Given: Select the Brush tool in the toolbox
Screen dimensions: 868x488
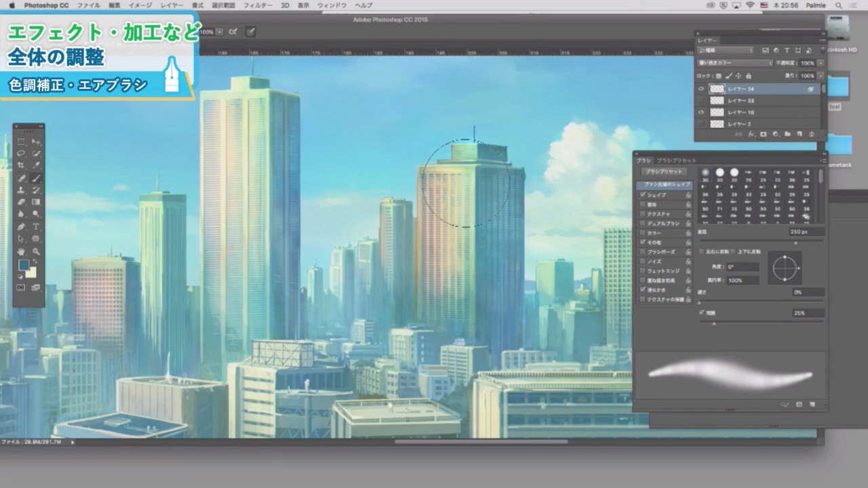Looking at the screenshot, I should pyautogui.click(x=37, y=178).
